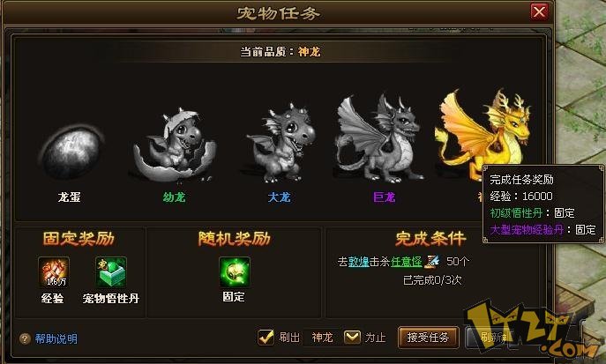Open the dropdown arrow beside 神龙

click(x=352, y=337)
